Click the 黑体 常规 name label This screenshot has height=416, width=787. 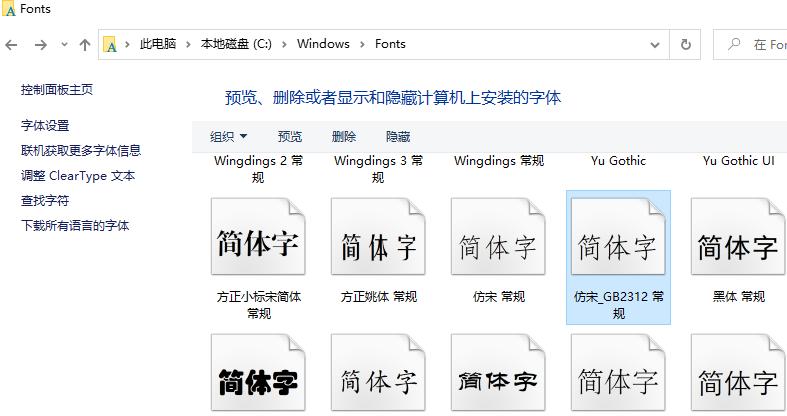738,297
